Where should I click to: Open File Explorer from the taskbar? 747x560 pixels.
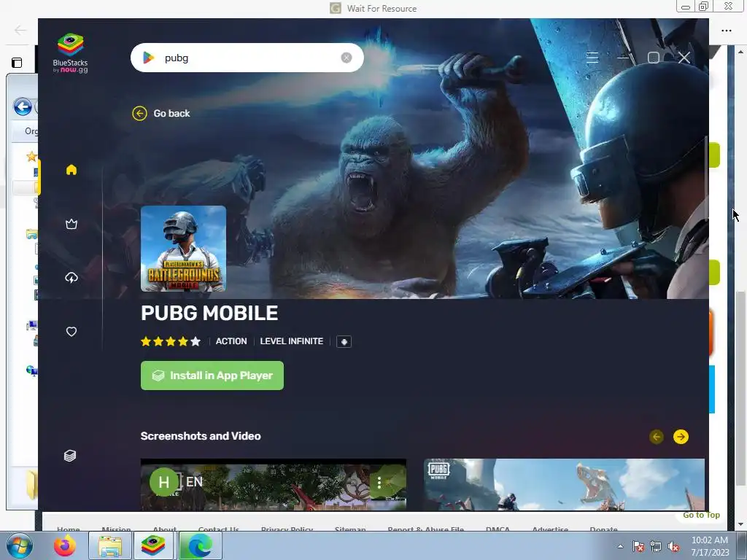pyautogui.click(x=110, y=545)
